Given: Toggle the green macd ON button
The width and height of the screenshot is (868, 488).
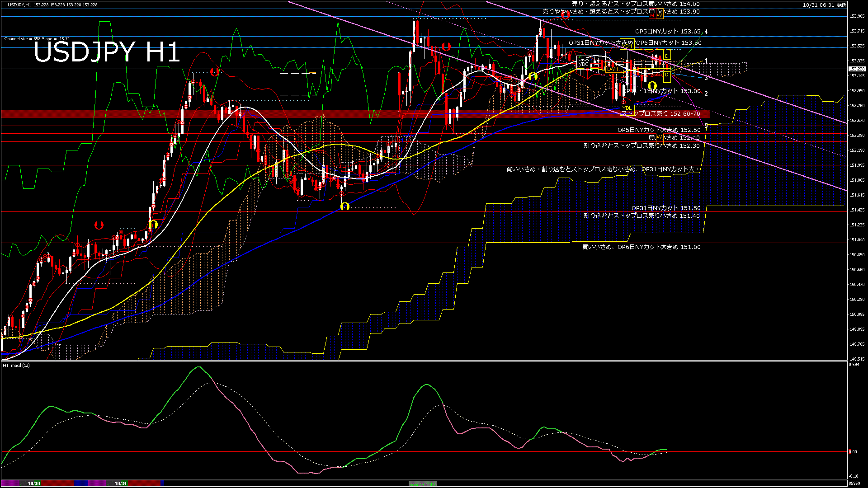Looking at the screenshot, I should pyautogui.click(x=423, y=483).
